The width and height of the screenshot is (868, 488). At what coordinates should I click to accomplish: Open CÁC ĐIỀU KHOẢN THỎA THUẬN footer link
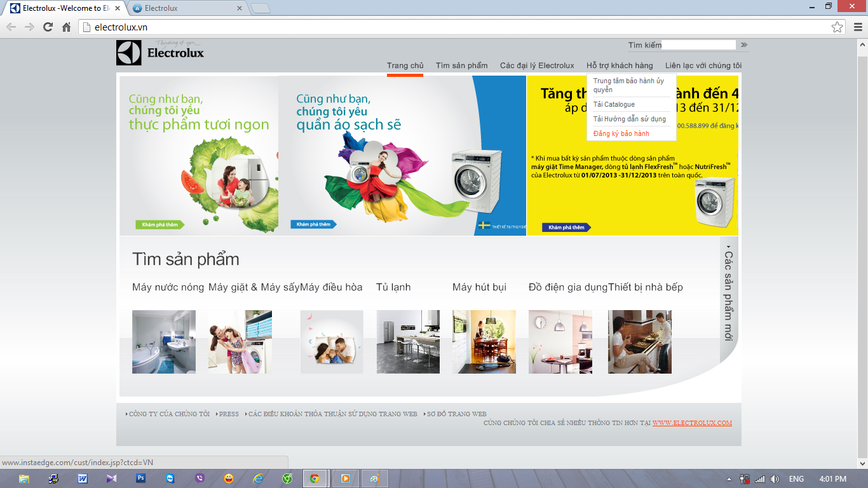click(332, 414)
